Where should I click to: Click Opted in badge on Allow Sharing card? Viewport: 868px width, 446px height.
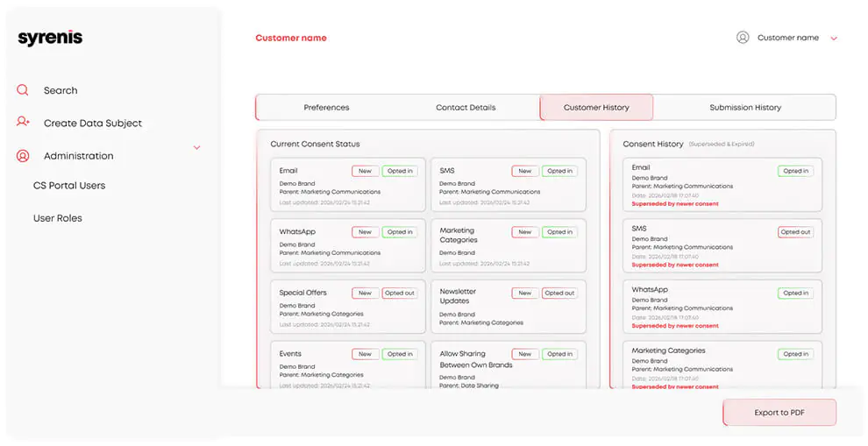559,354
